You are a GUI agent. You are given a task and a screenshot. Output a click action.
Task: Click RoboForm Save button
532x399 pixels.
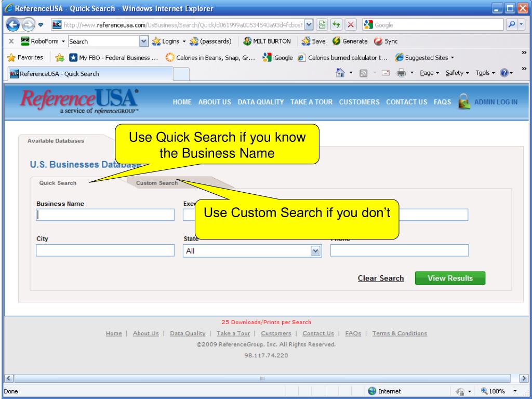tap(313, 41)
